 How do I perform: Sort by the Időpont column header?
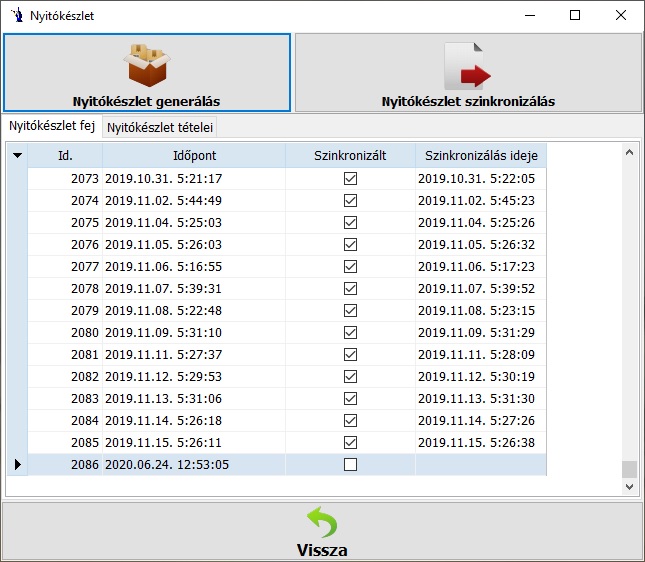click(x=193, y=155)
